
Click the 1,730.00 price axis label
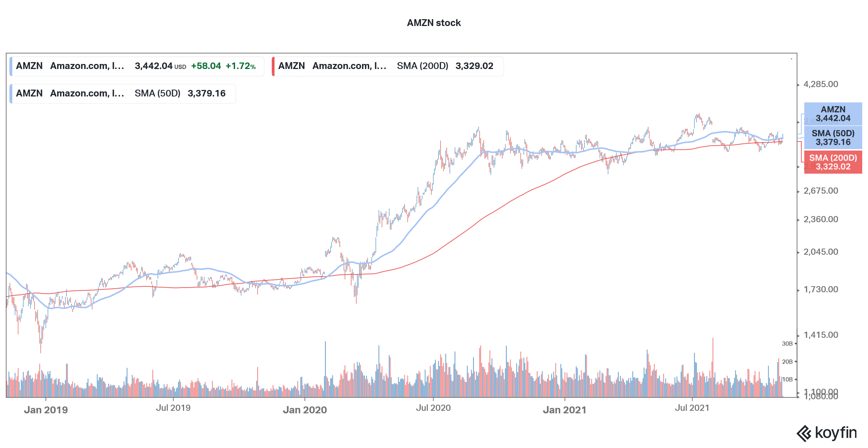point(821,289)
